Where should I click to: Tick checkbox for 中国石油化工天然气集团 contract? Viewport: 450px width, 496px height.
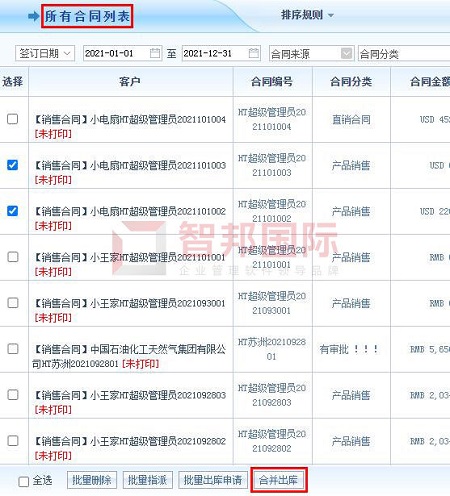click(13, 349)
